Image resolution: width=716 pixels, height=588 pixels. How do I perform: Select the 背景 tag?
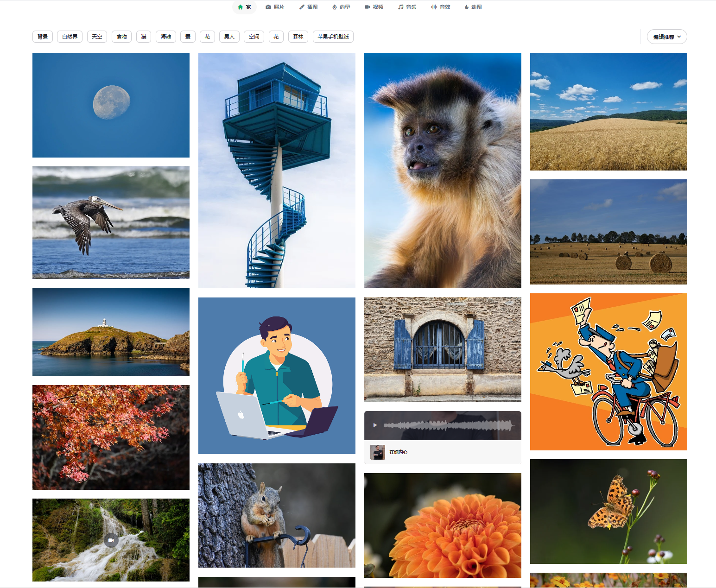(x=43, y=37)
